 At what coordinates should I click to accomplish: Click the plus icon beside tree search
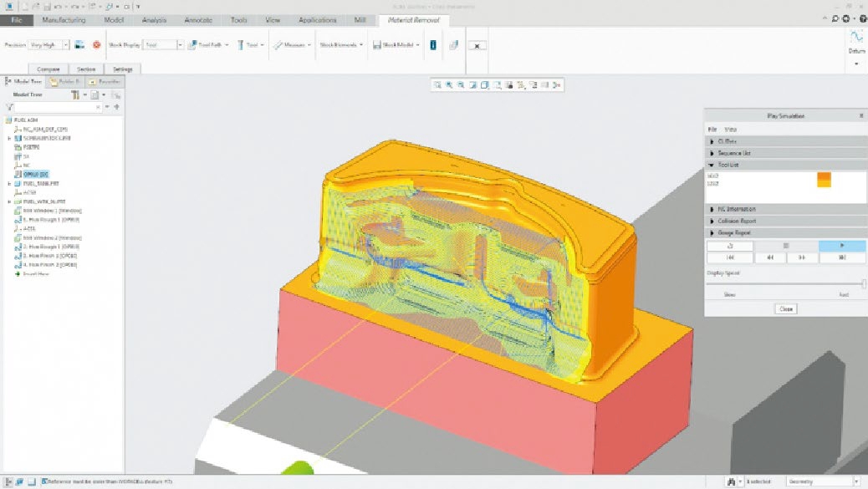(117, 107)
